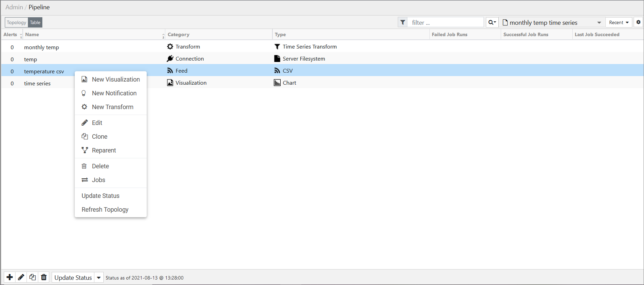Select the 'monthly temp' row name
The height and width of the screenshot is (285, 644).
click(x=41, y=47)
